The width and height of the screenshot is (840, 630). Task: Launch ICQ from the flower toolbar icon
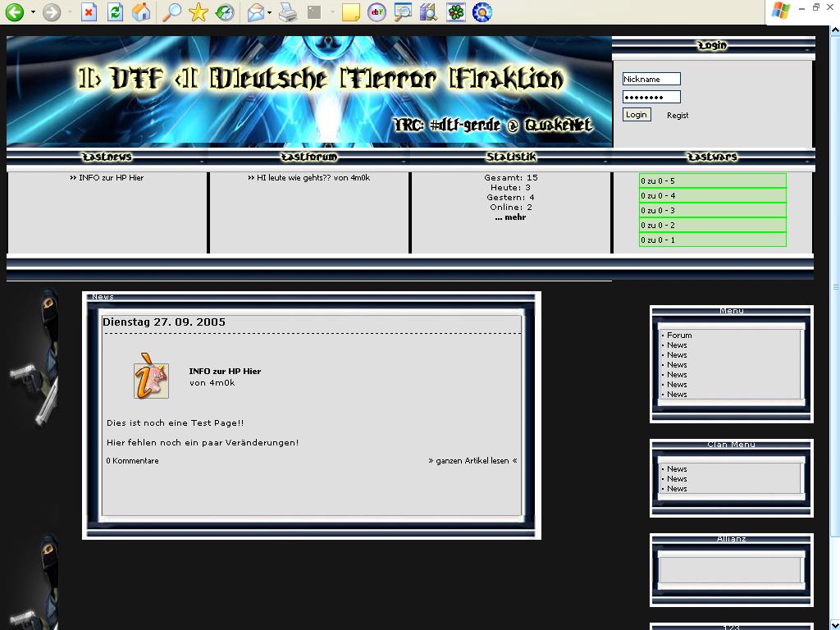(x=456, y=12)
